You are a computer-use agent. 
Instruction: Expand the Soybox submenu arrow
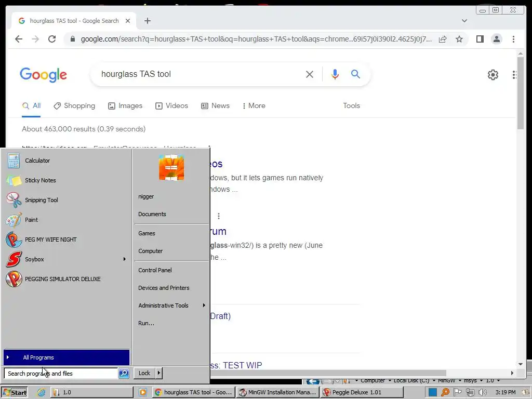pyautogui.click(x=125, y=259)
